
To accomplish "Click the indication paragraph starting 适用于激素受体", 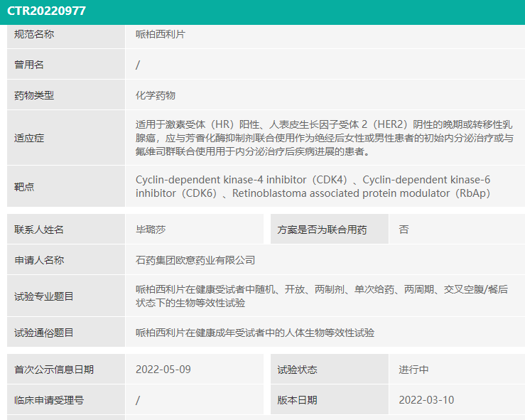I will pos(325,138).
